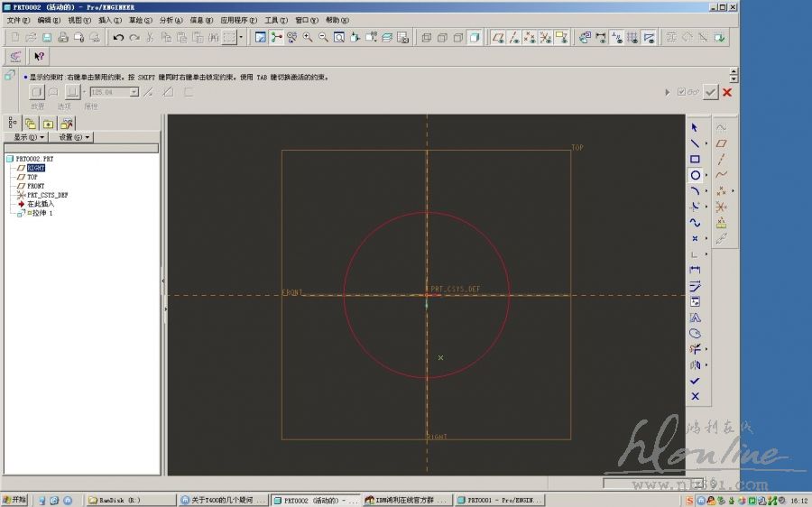This screenshot has height=507, width=812.
Task: Open the 文件 menu
Action: [18, 20]
